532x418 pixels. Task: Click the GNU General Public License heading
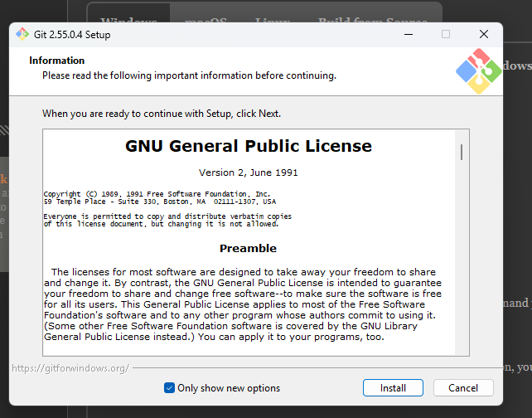(249, 146)
